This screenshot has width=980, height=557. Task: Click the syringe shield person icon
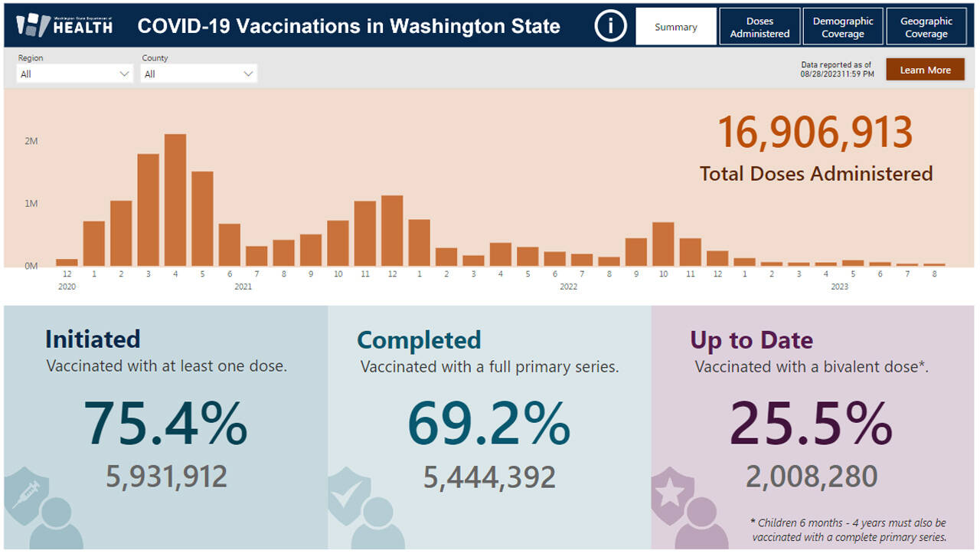(x=43, y=510)
